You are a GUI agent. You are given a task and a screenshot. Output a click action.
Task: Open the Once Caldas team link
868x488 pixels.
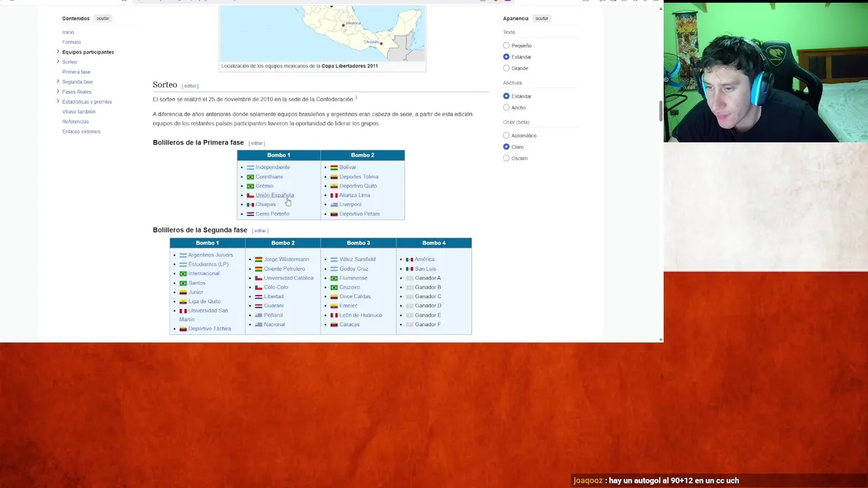pos(355,296)
